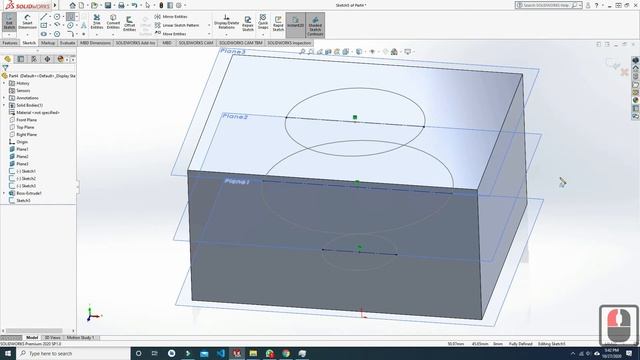Open the Motion Study 1 tab

80,338
